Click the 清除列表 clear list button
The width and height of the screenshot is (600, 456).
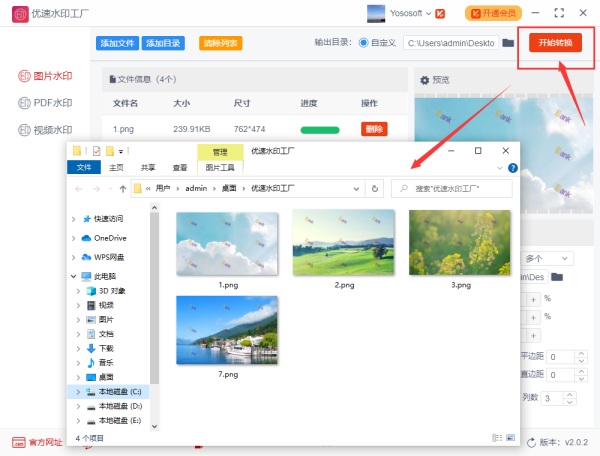point(219,44)
